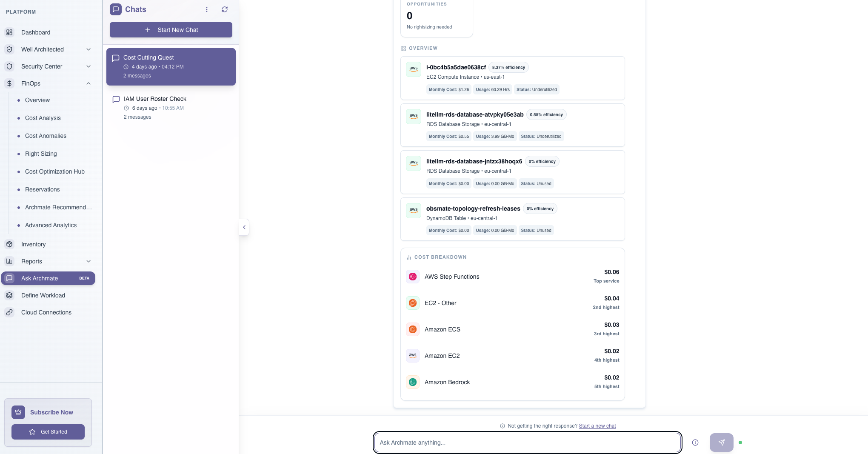868x454 pixels.
Task: Expand the Well Architected chevron
Action: click(x=89, y=49)
